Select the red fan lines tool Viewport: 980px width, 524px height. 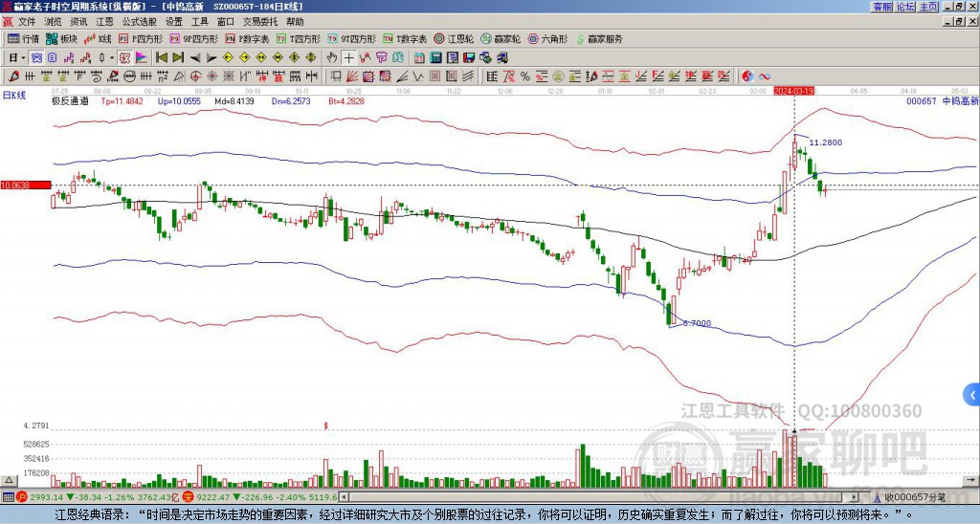(352, 76)
